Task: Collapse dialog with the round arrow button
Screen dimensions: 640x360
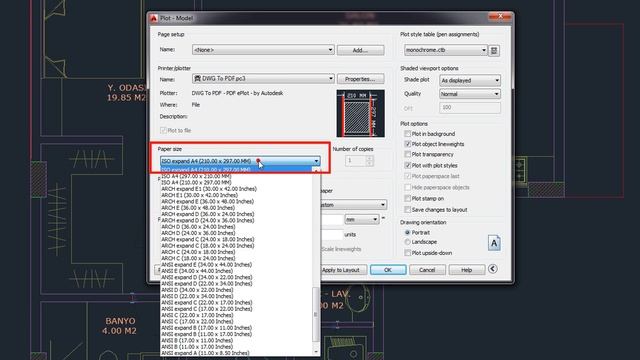Action: [493, 269]
